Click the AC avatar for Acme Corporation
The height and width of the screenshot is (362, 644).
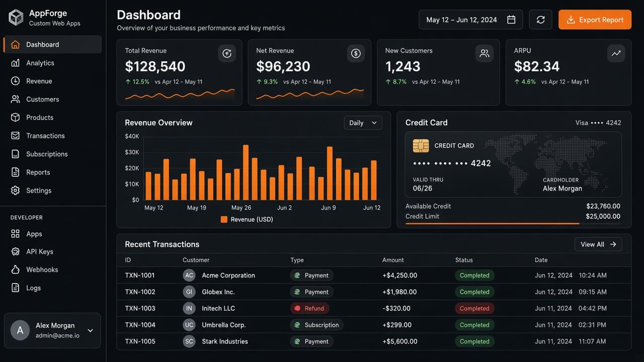(189, 275)
